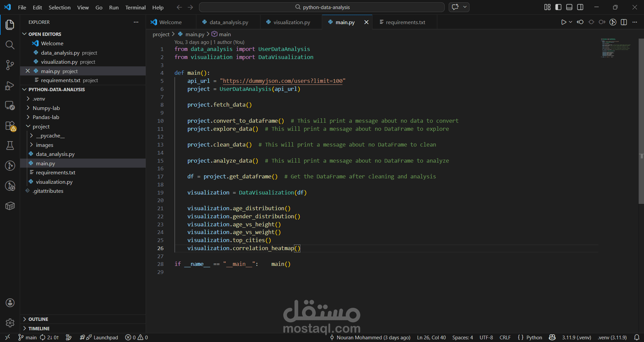
Task: Open dropdown next to Run button
Action: 570,22
